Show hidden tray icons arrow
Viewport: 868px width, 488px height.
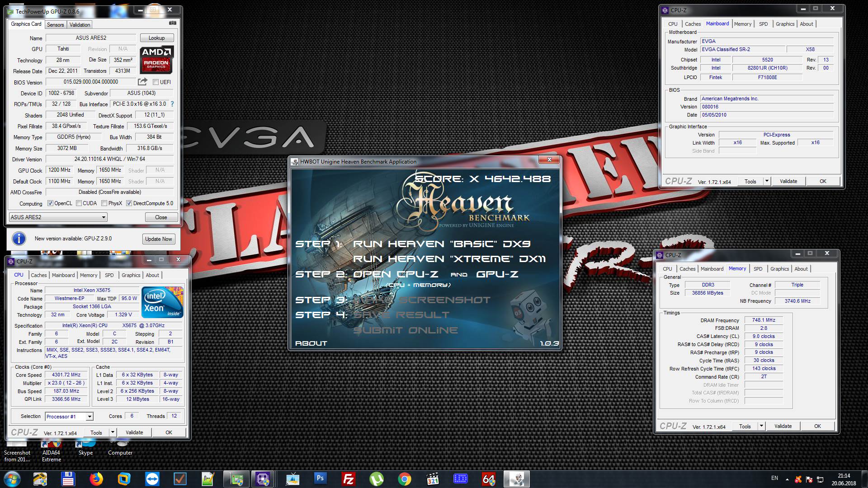pos(787,479)
